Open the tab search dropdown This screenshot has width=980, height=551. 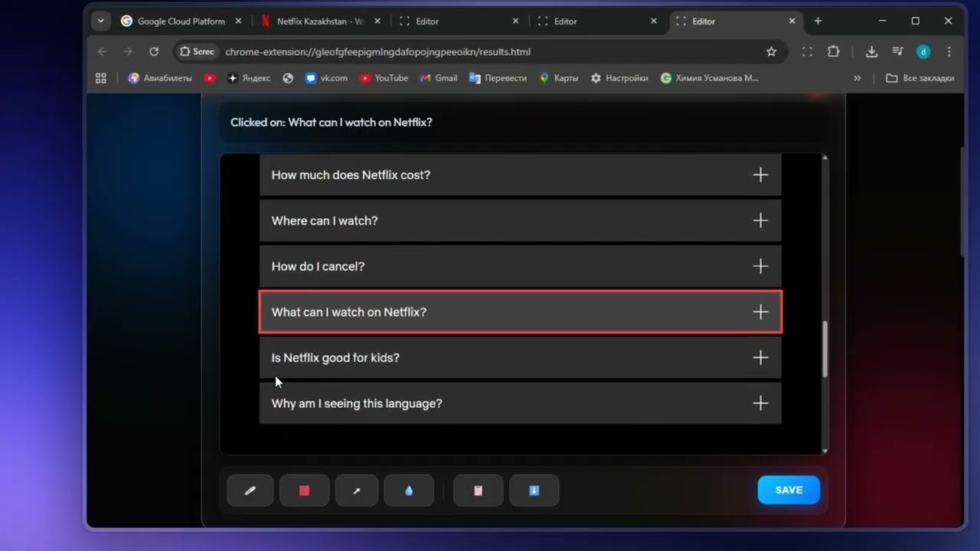pyautogui.click(x=100, y=21)
